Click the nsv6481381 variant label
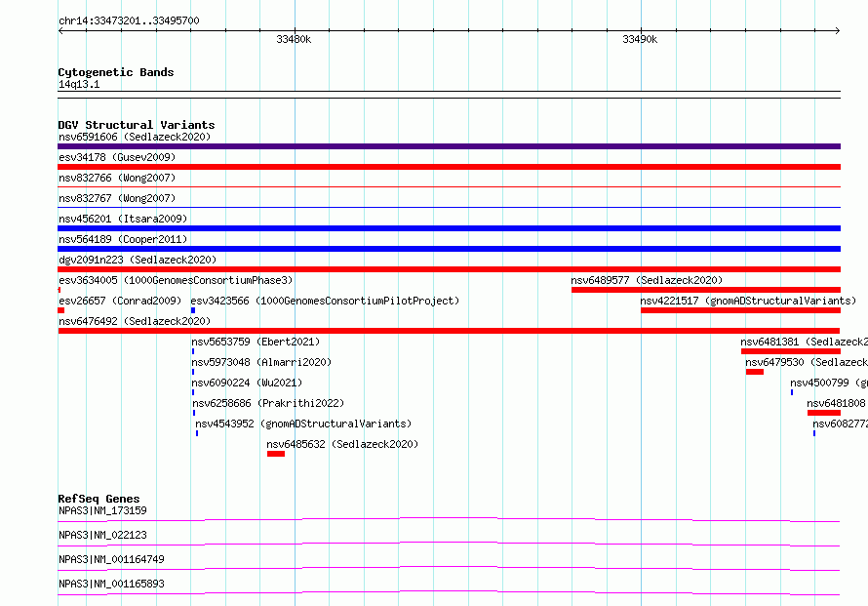The width and height of the screenshot is (868, 606). pyautogui.click(x=804, y=342)
